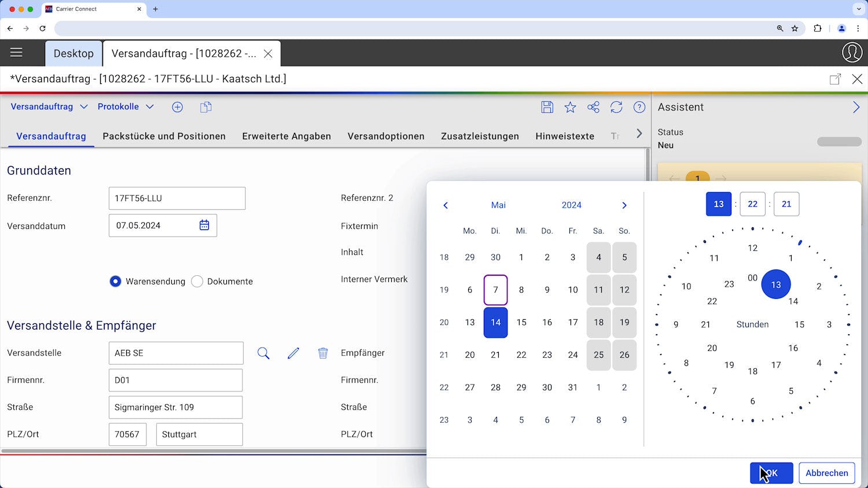
Task: Open the Zusatzleistungen tab
Action: [480, 136]
